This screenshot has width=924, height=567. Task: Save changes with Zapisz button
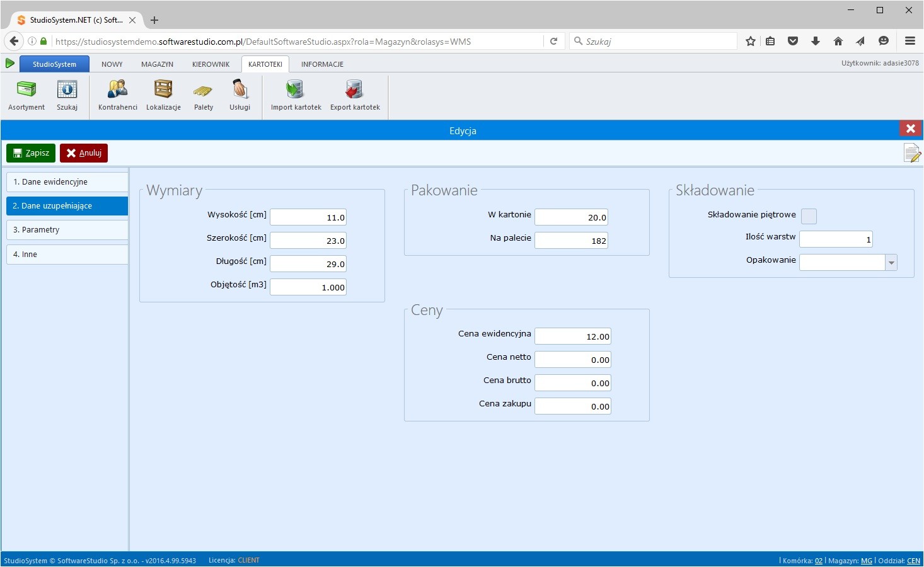pyautogui.click(x=31, y=153)
